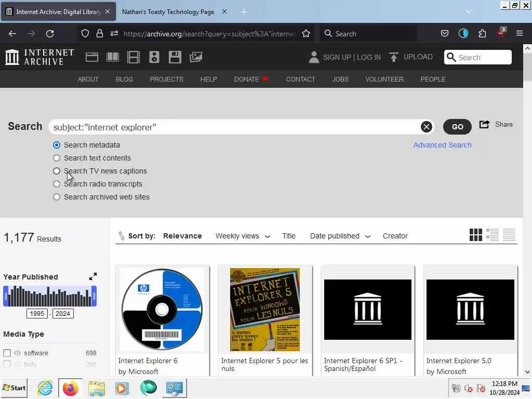Open the BLOG menu item

pyautogui.click(x=124, y=79)
